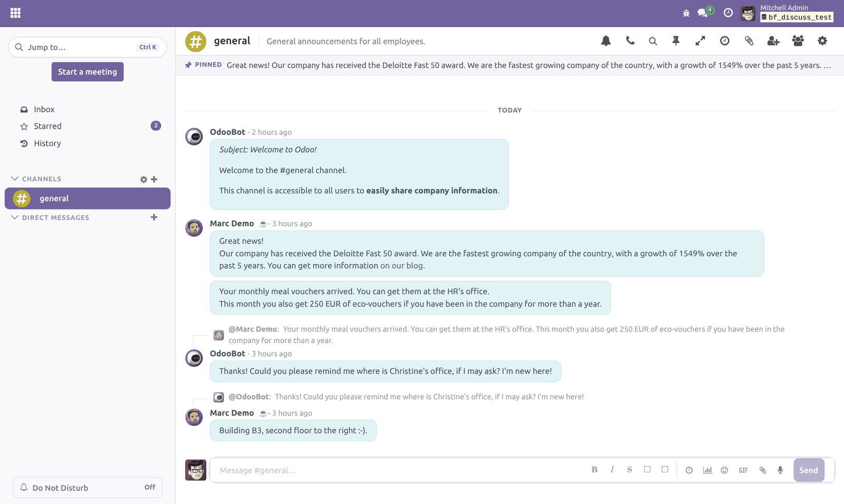Open the emoji picker in composer
This screenshot has height=504, width=844.
(x=724, y=470)
